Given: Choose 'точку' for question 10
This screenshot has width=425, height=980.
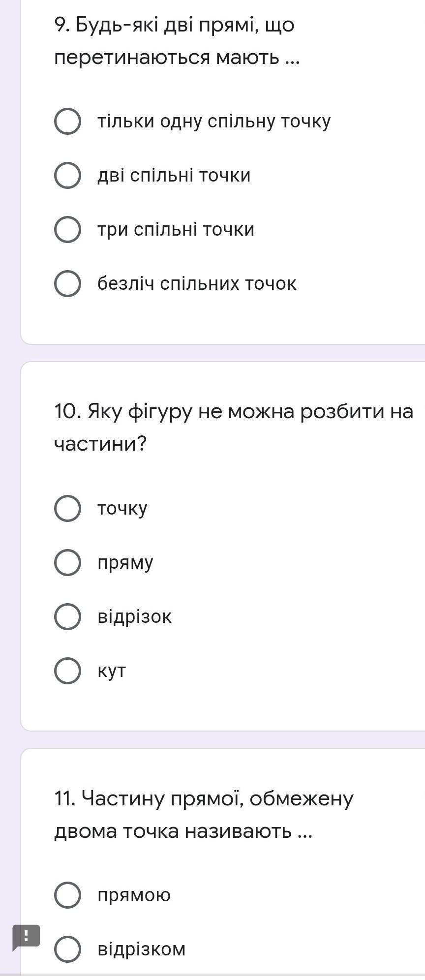Looking at the screenshot, I should [x=67, y=509].
